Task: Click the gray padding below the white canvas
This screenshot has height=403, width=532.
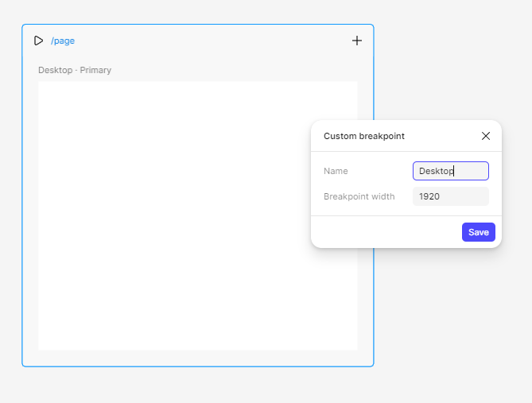Action: click(198, 358)
